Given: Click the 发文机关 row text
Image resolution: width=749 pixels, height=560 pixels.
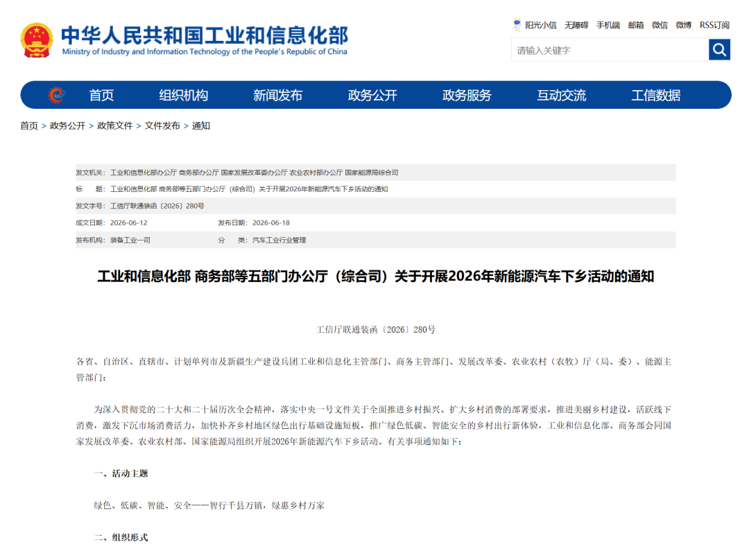Looking at the screenshot, I should (x=237, y=173).
